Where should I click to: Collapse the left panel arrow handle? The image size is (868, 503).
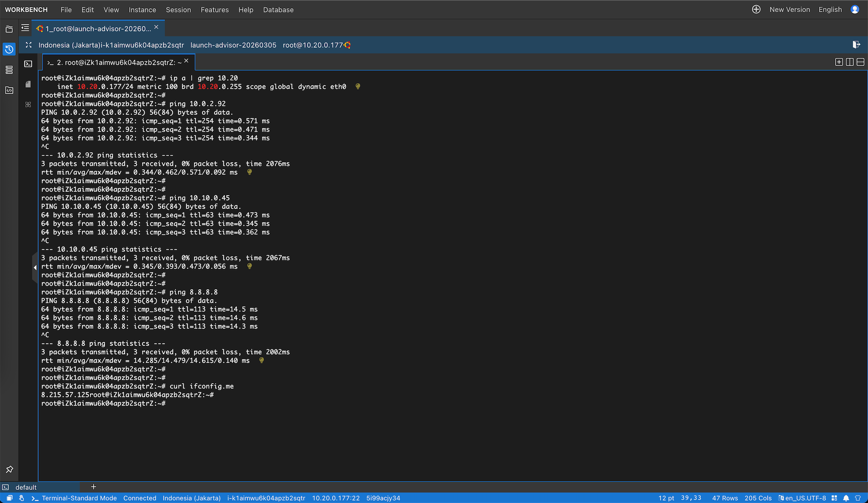[35, 268]
